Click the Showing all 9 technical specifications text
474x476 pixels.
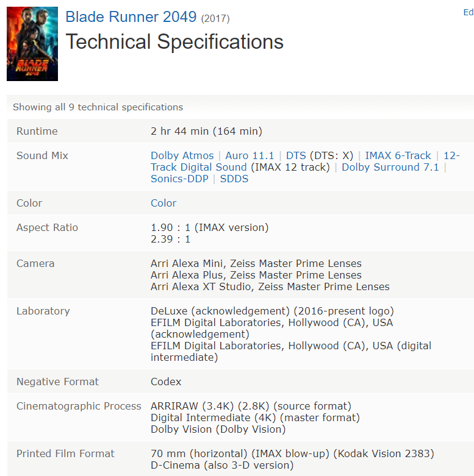pos(98,107)
